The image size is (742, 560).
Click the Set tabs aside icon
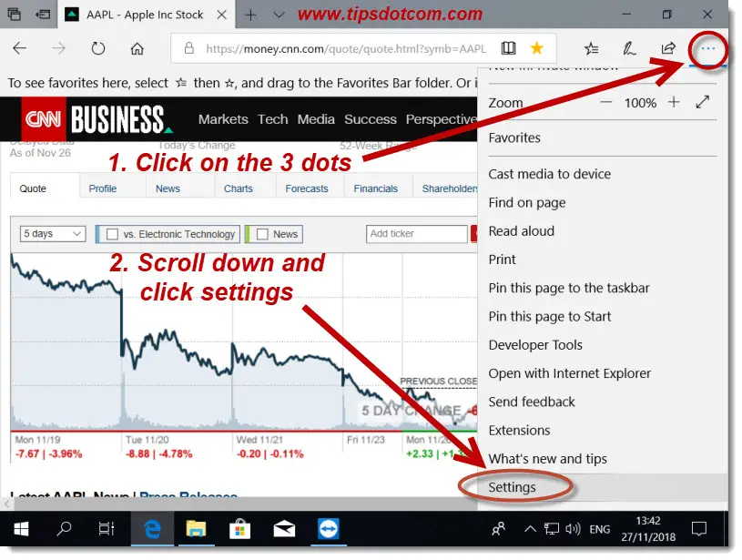tap(43, 15)
